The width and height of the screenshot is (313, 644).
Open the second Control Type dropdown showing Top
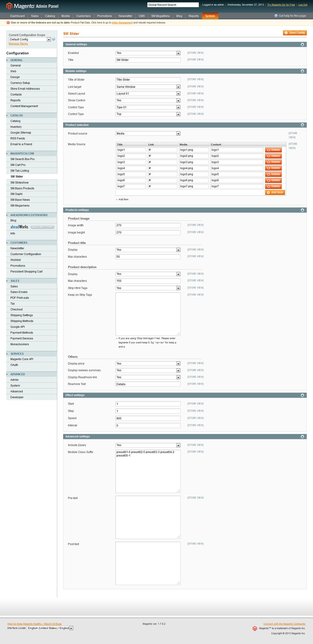pyautogui.click(x=148, y=114)
